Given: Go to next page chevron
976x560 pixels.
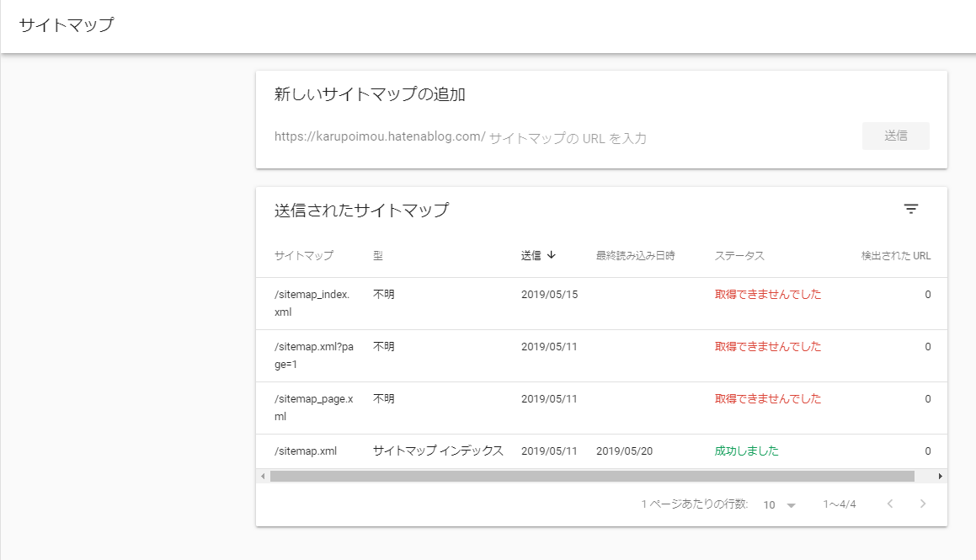Looking at the screenshot, I should pyautogui.click(x=923, y=504).
